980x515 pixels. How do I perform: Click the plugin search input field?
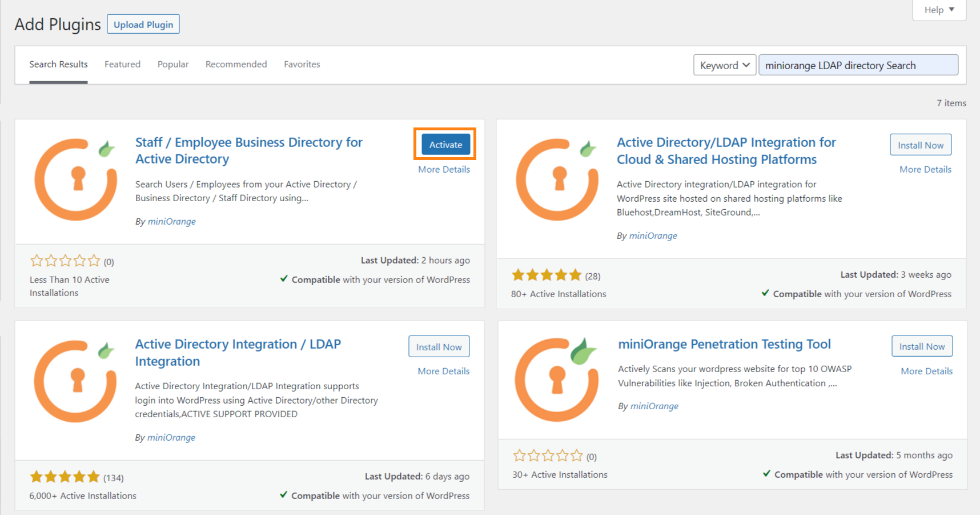point(858,65)
